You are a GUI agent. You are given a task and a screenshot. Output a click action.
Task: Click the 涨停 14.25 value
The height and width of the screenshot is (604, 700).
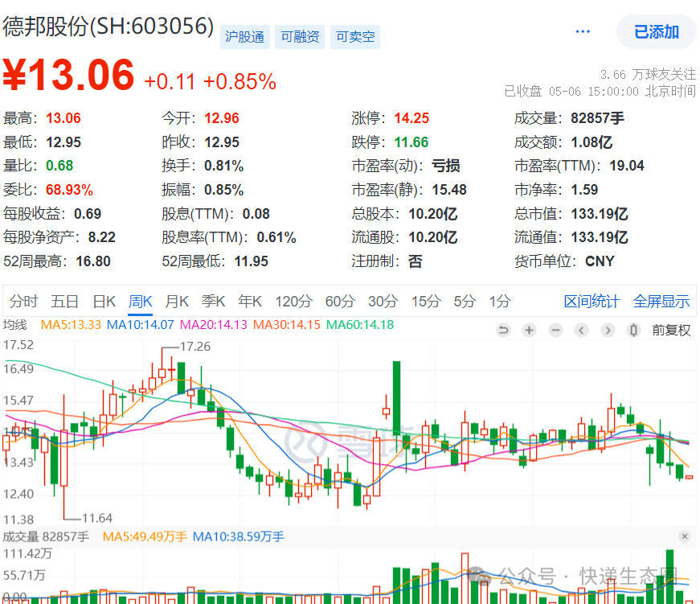(411, 118)
